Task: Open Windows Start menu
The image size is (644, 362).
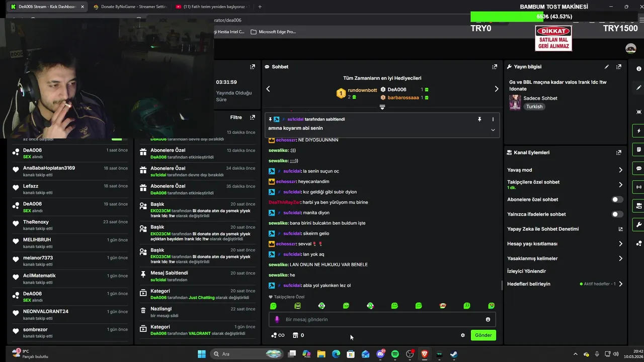Action: 201,354
